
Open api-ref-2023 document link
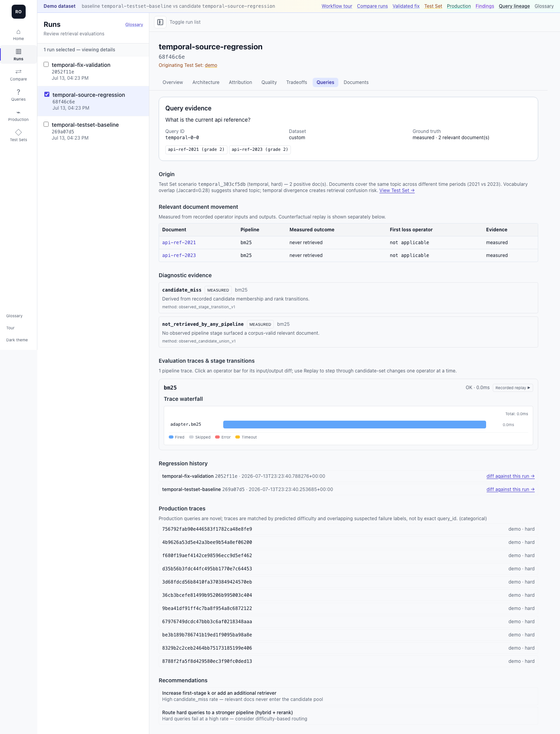click(179, 255)
